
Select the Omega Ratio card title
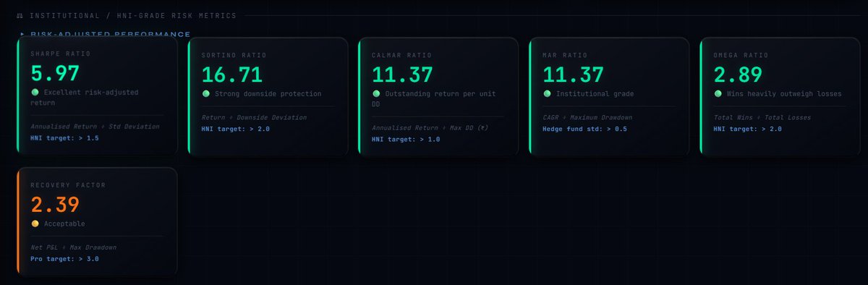coord(741,55)
